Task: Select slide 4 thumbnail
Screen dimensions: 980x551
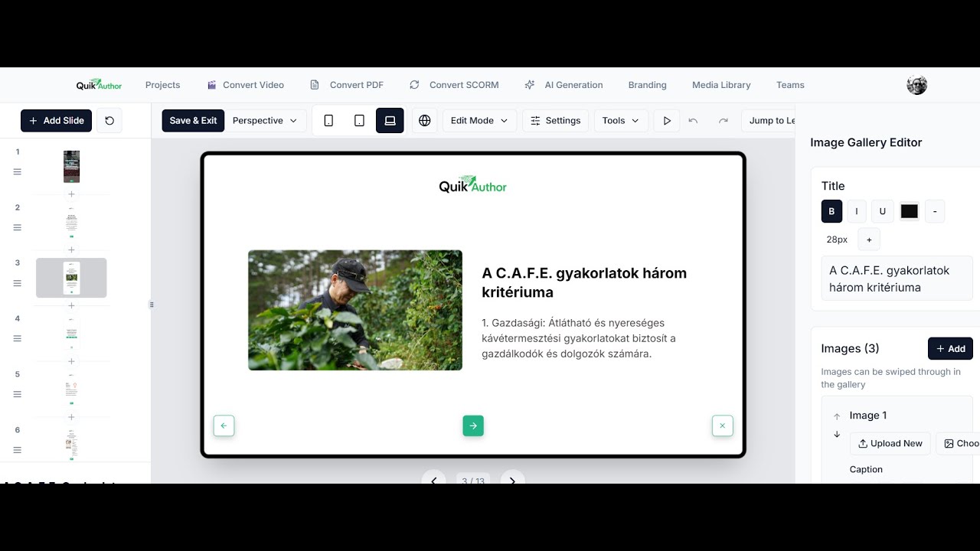Action: pyautogui.click(x=71, y=333)
